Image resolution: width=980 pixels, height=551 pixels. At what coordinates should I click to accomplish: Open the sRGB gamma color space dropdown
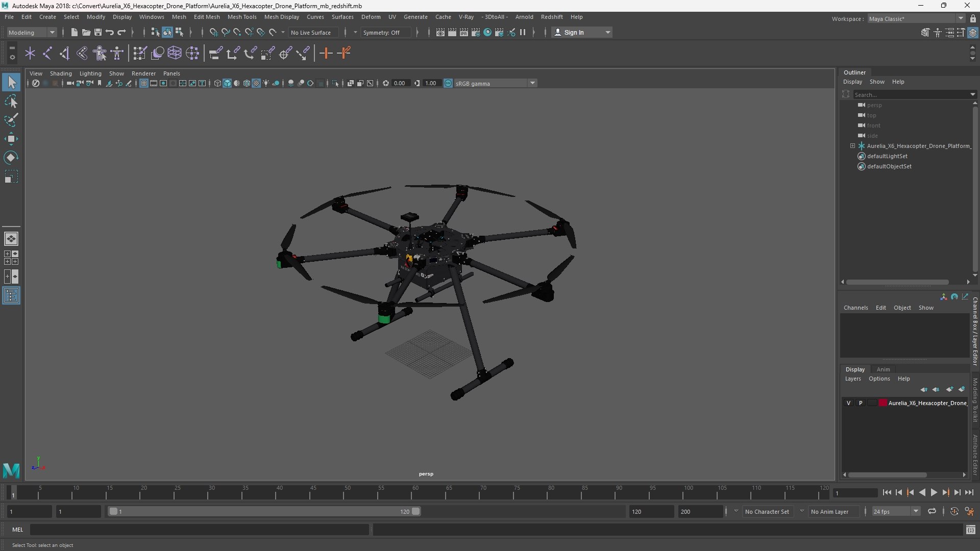coord(495,83)
